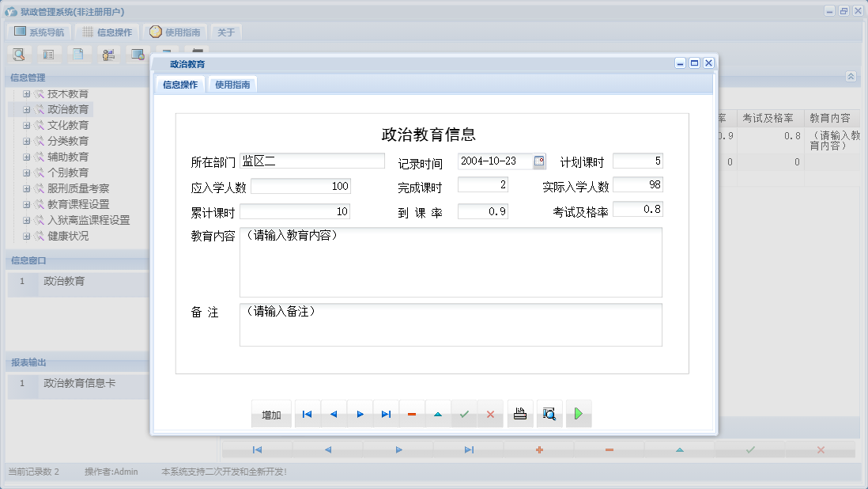The image size is (868, 489).
Task: Collapse the right panel using the top chevron
Action: coord(851,77)
